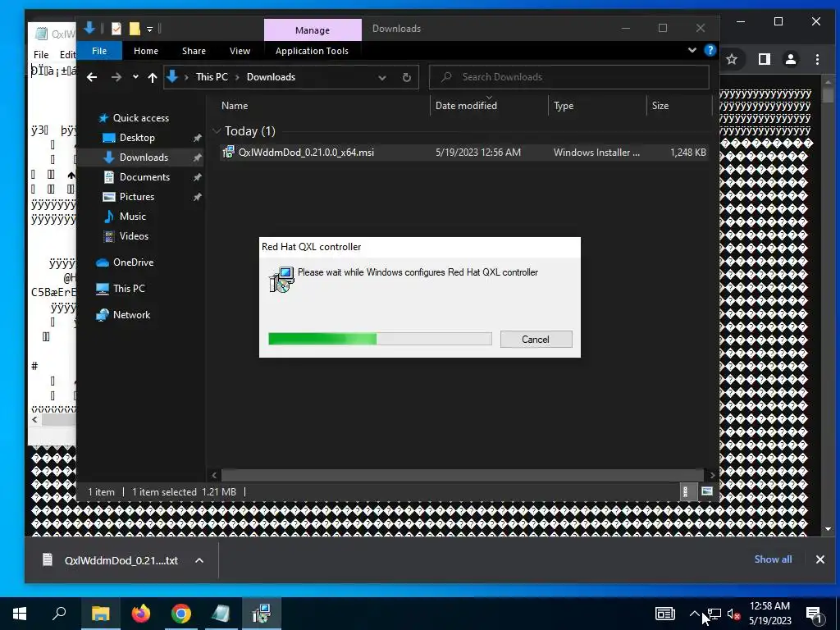Close the Chrome downloads bar
Viewport: 840px width, 630px height.
820,559
